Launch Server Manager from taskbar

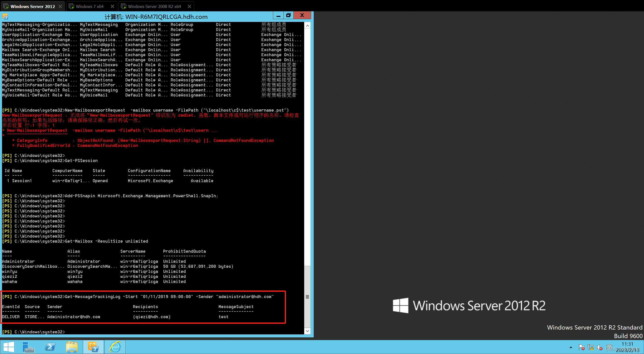point(28,347)
